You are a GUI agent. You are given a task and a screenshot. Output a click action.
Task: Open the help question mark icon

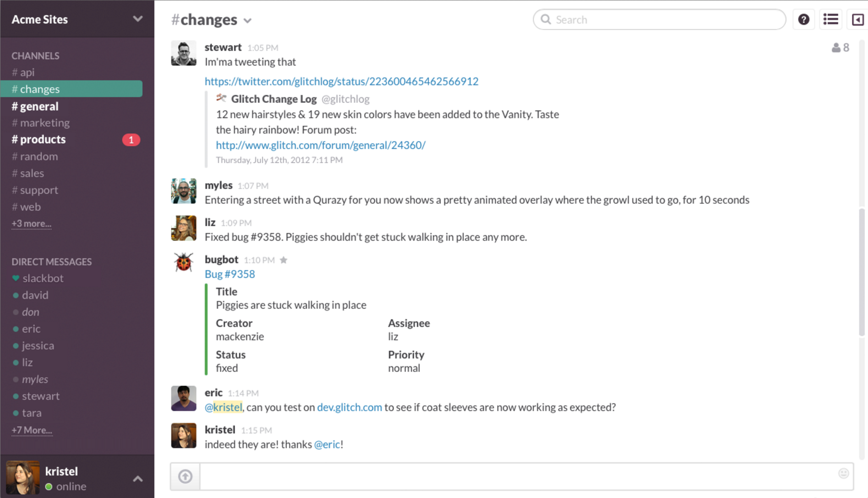coord(804,19)
